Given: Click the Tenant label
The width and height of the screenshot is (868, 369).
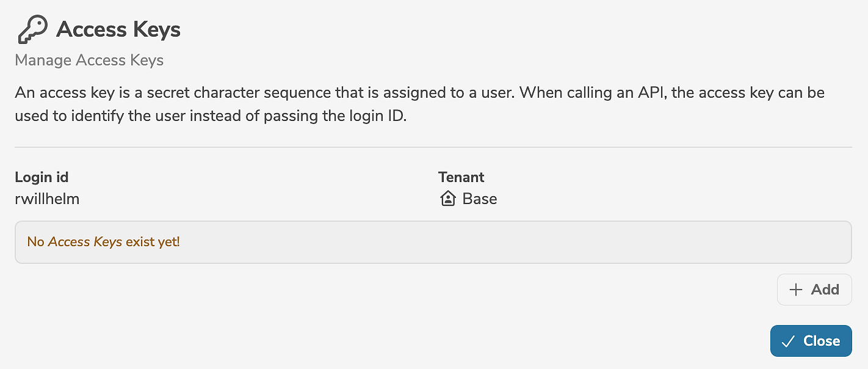Looking at the screenshot, I should 461,177.
